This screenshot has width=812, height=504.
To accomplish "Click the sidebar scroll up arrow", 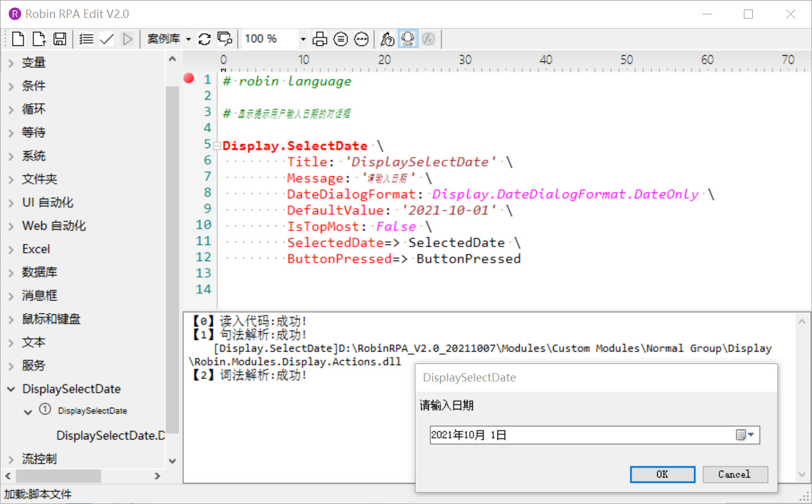I will tap(172, 59).
